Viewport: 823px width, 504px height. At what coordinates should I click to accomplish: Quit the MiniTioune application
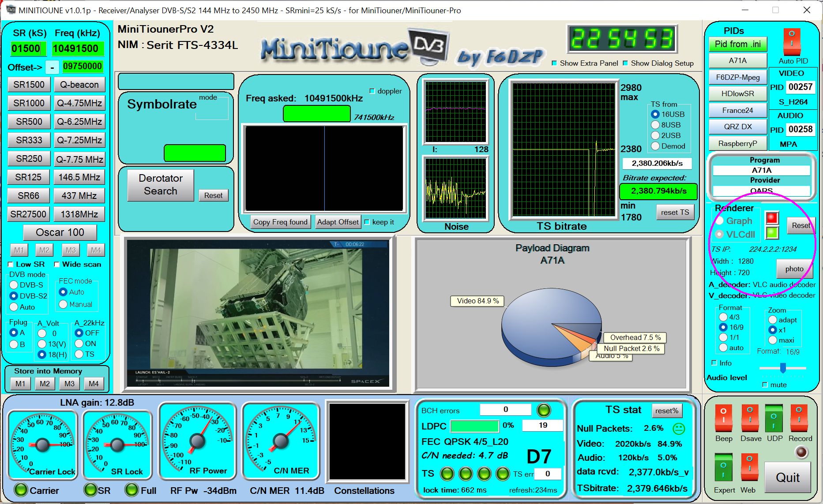[788, 478]
